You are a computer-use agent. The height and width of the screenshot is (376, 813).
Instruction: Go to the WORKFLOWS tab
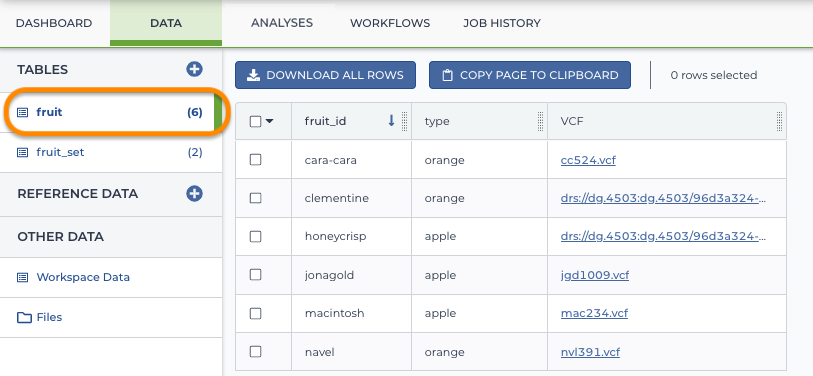click(x=390, y=23)
